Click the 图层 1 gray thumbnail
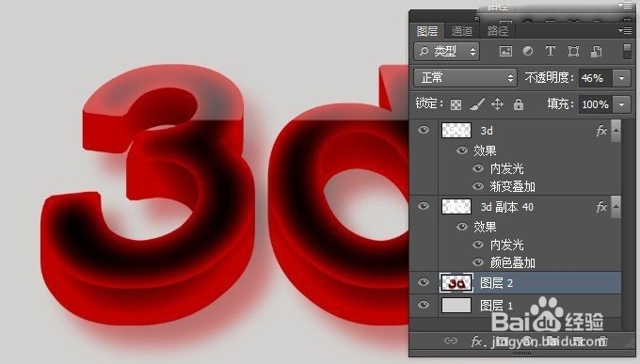Screen dimensions: 640x364 pyautogui.click(x=456, y=306)
